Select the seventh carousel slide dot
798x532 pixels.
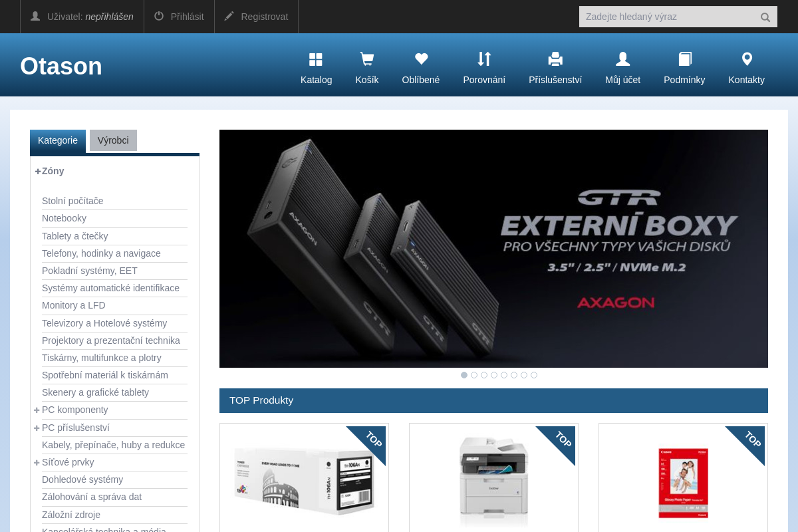click(524, 375)
